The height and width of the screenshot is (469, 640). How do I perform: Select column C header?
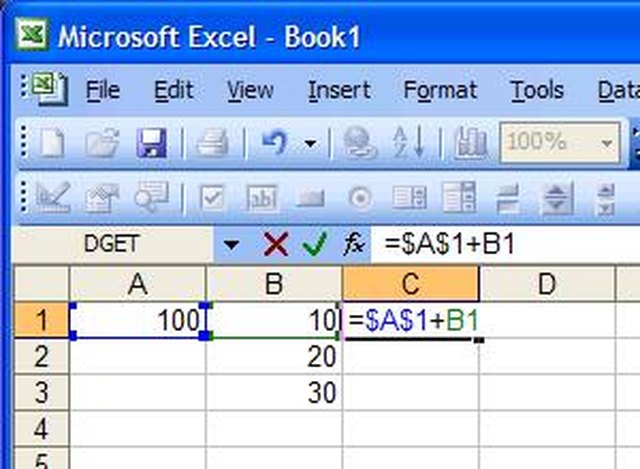pyautogui.click(x=411, y=284)
